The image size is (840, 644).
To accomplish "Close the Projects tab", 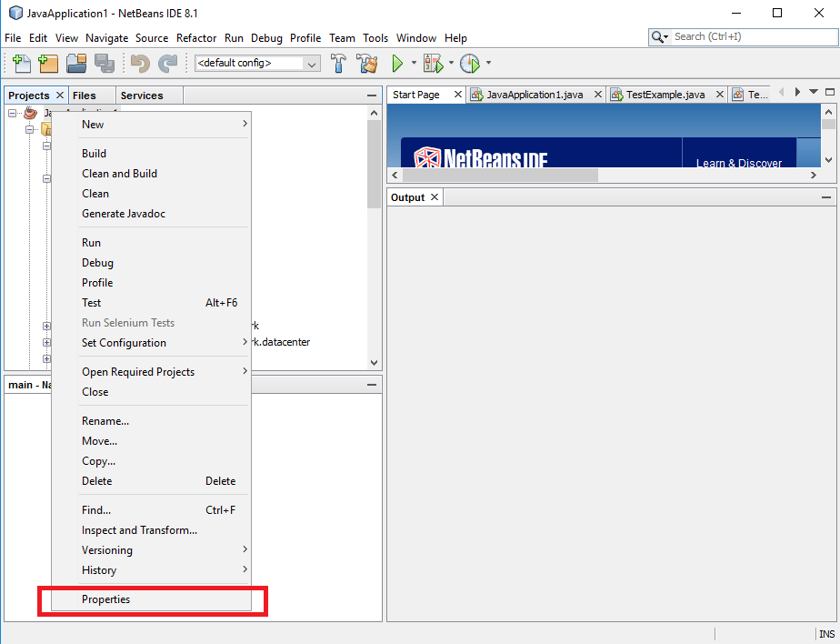I will [x=60, y=95].
